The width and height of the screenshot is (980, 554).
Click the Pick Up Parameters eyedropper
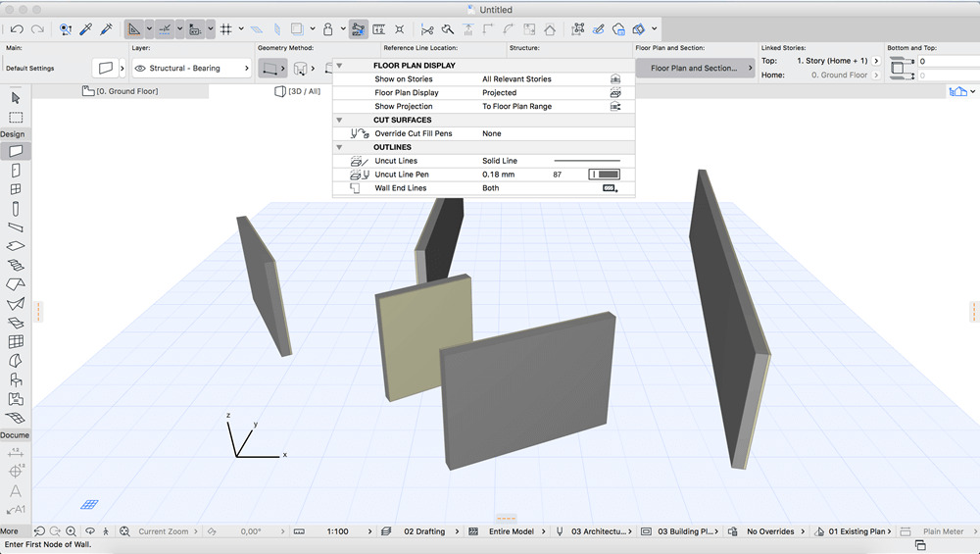click(85, 29)
